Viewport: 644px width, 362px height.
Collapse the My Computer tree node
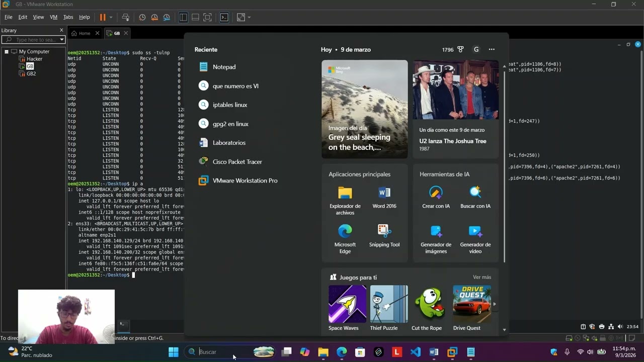pos(7,51)
